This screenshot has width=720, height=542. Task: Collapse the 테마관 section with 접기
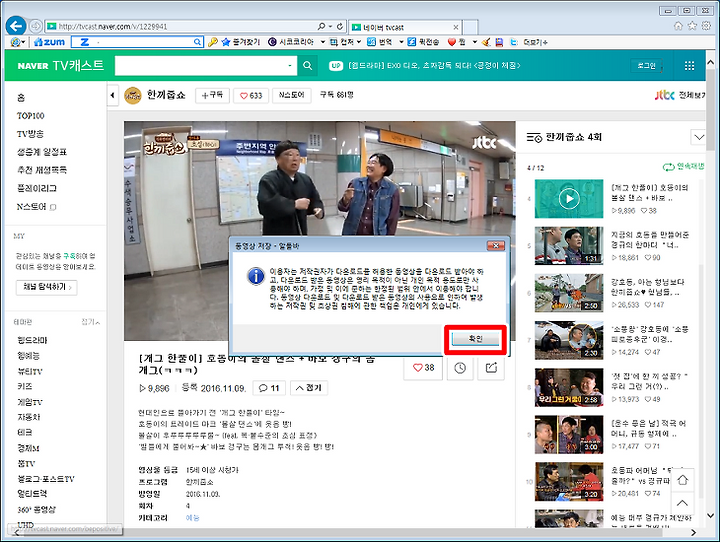pyautogui.click(x=91, y=322)
